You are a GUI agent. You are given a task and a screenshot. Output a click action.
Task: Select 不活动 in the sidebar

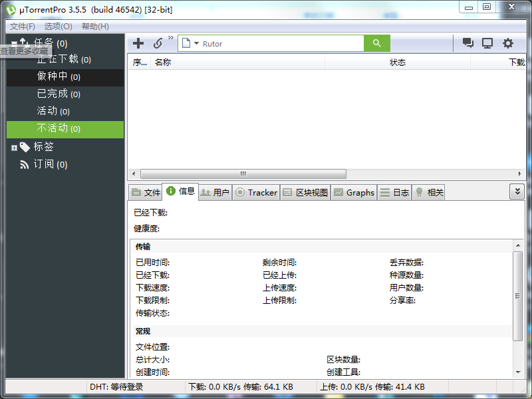point(65,129)
